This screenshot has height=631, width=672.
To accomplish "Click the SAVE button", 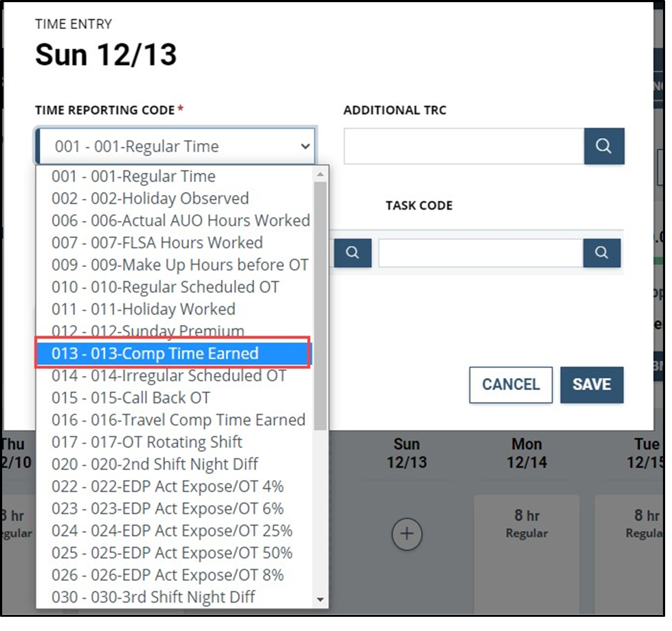I will click(591, 385).
